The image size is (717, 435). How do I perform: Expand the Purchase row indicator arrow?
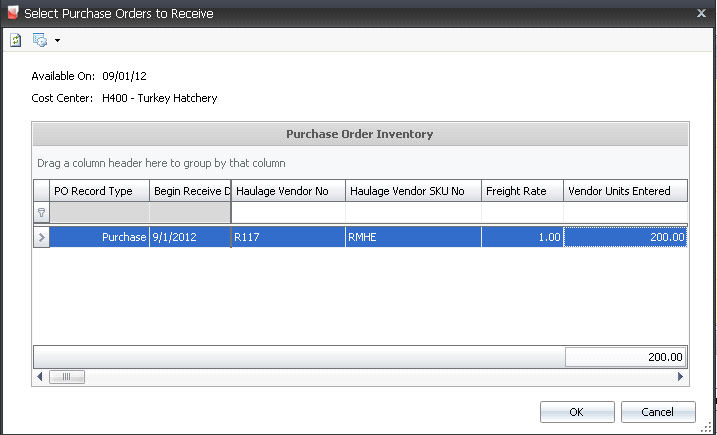pos(41,237)
